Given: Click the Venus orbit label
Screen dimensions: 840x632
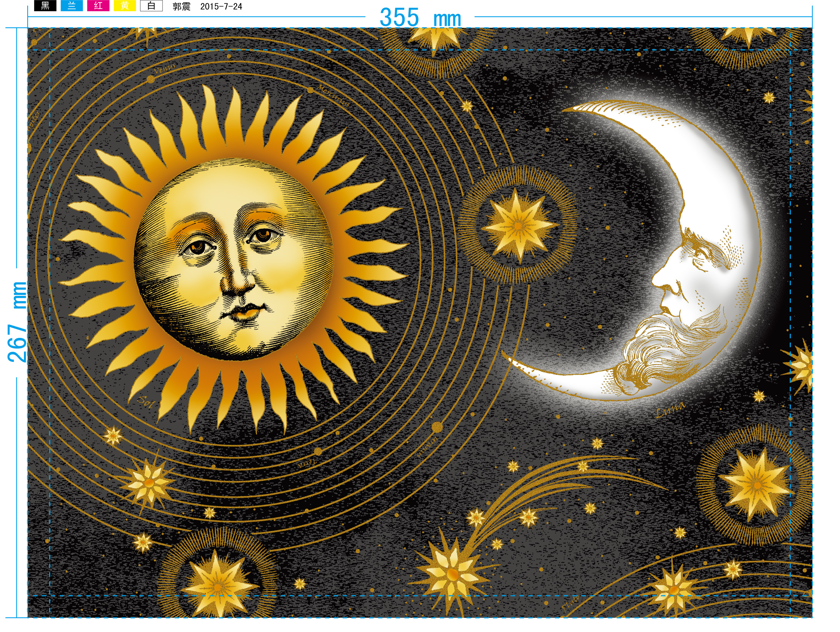Looking at the screenshot, I should 164,69.
